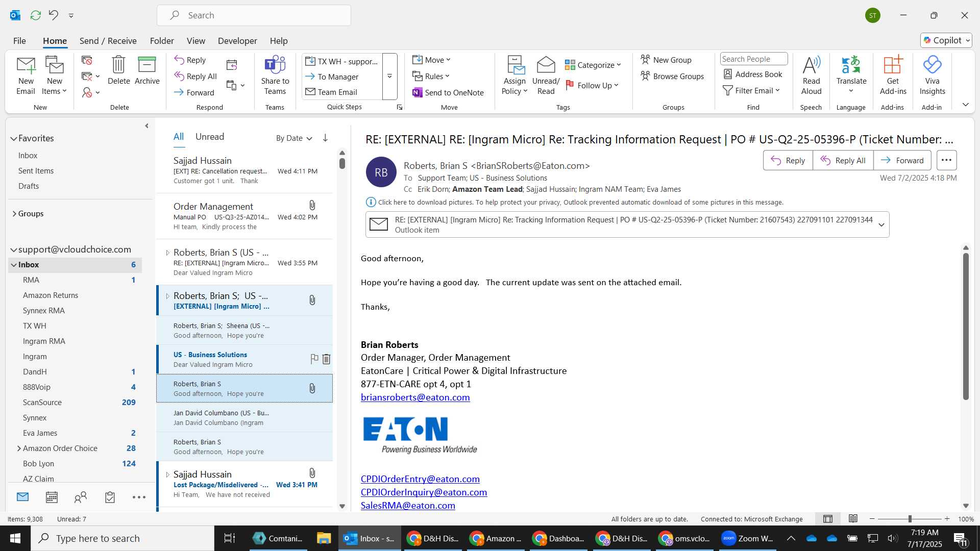Screen dimensions: 980x551
Task: Reverse sort order arrow in message list
Action: click(325, 138)
